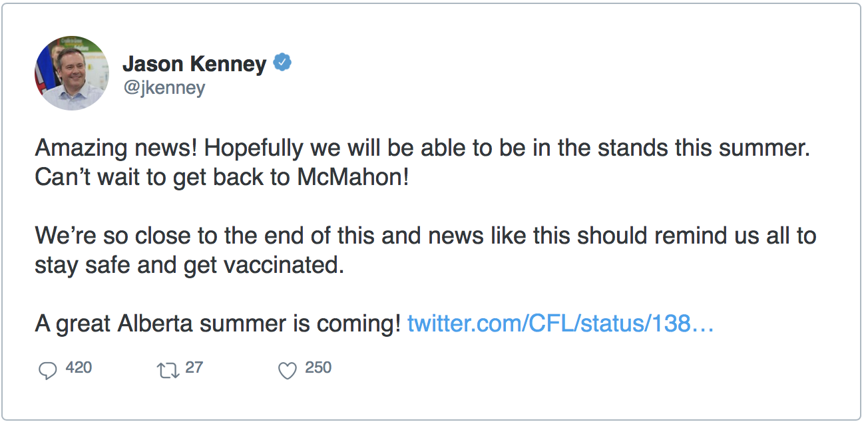This screenshot has width=868, height=422.
Task: Open the Jason Kenney display name
Action: point(194,64)
